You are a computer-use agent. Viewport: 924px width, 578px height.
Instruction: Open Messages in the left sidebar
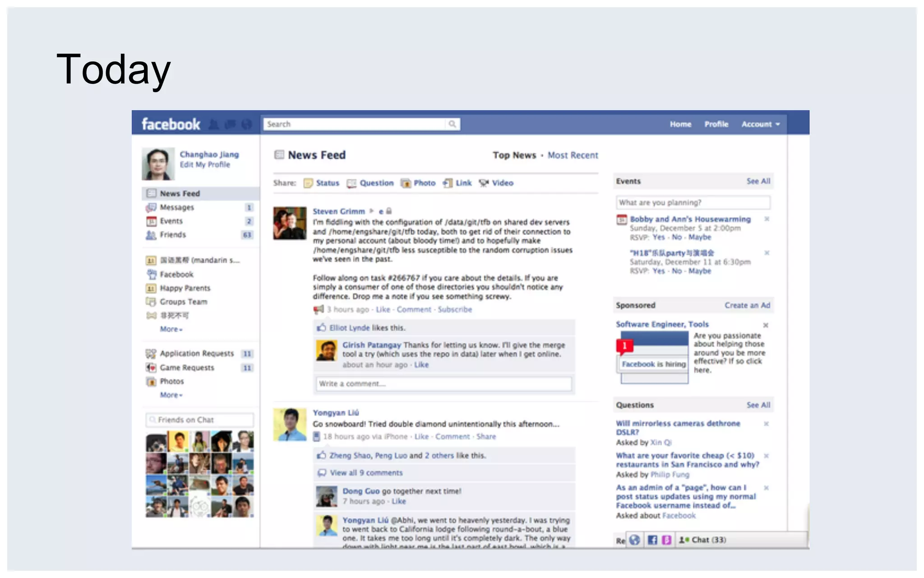coord(177,207)
